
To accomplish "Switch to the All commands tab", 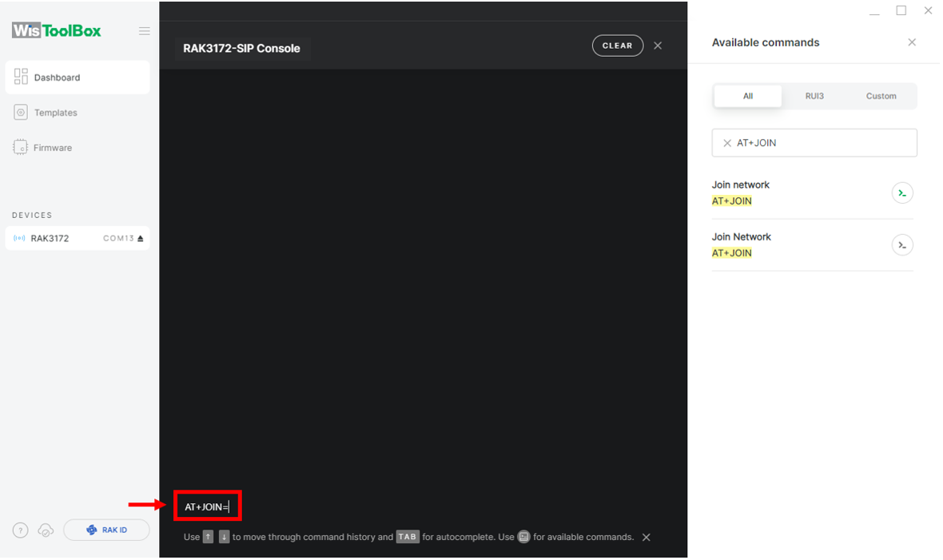I will click(747, 96).
